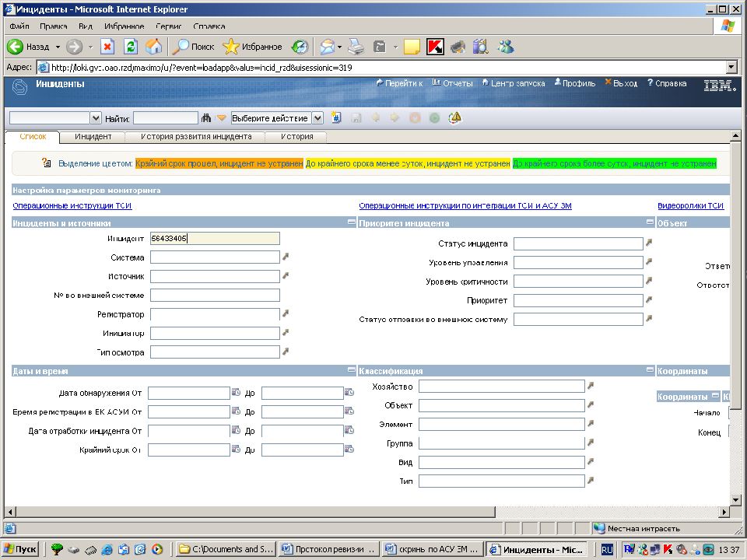Open the IE Поиск search tool
The image size is (747, 560).
[193, 47]
